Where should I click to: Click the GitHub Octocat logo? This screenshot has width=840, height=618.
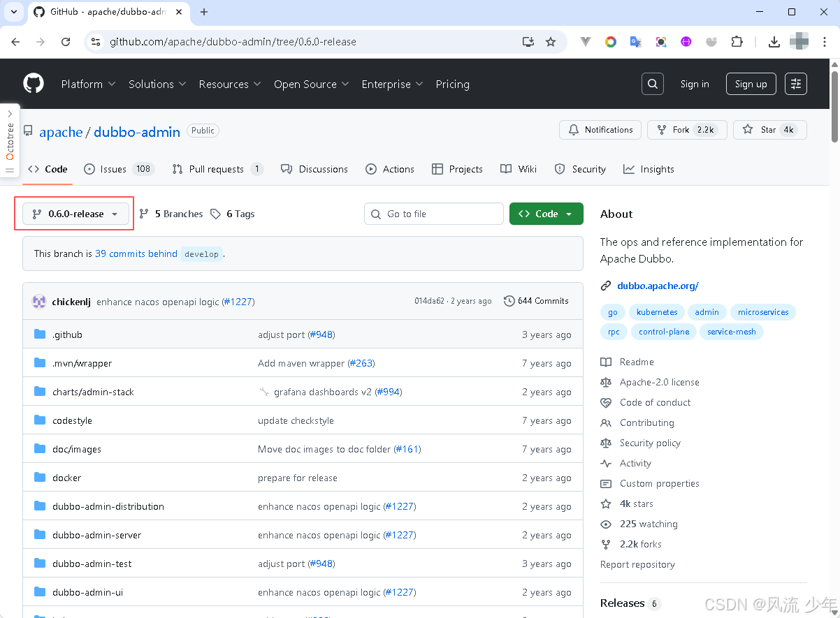pos(34,84)
